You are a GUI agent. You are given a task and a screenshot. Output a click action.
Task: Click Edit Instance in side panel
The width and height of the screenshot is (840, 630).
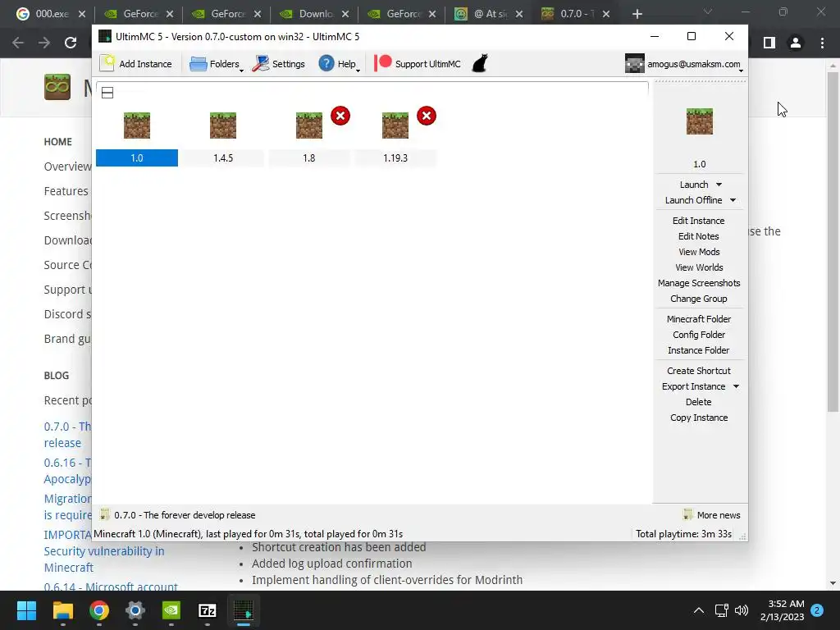point(699,221)
